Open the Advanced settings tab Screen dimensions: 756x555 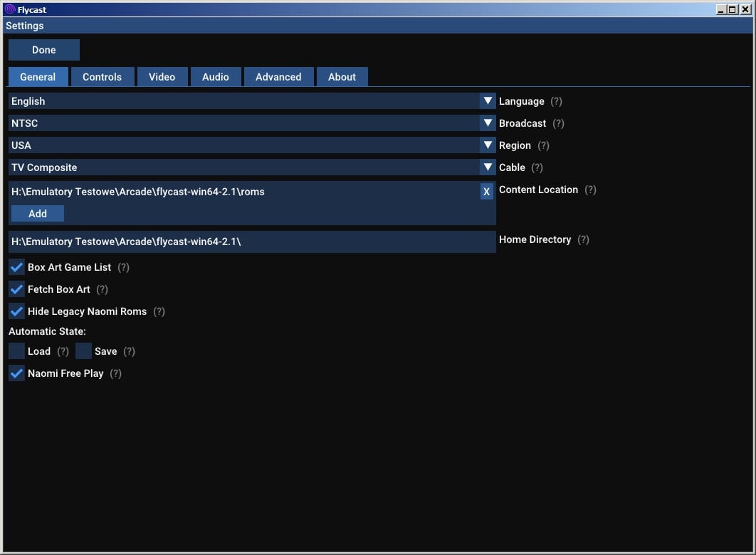tap(278, 77)
